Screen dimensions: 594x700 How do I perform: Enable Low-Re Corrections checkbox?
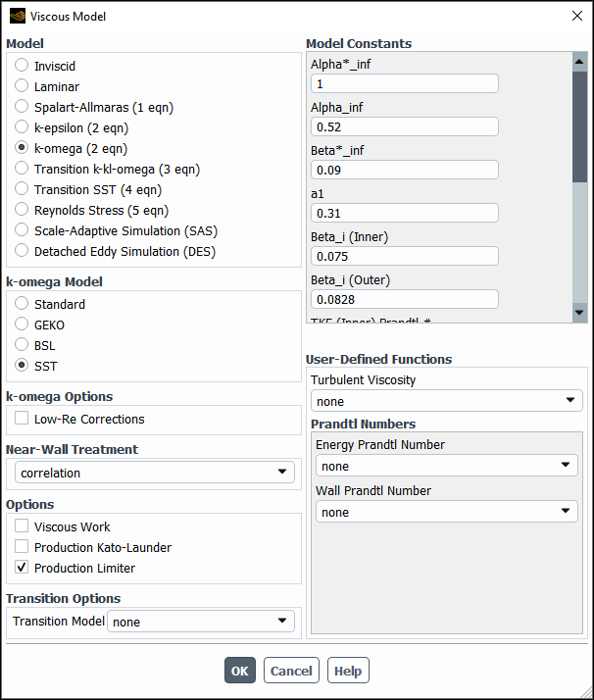22,419
